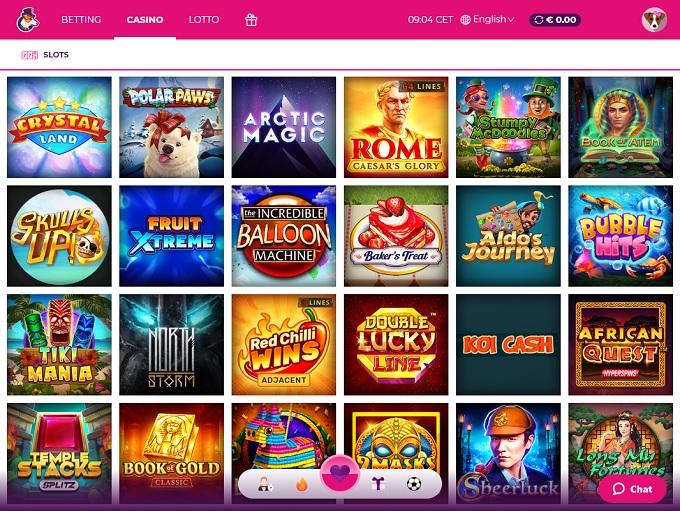Launch the Fruit Xtreme slot
Image resolution: width=680 pixels, height=511 pixels.
coord(171,236)
